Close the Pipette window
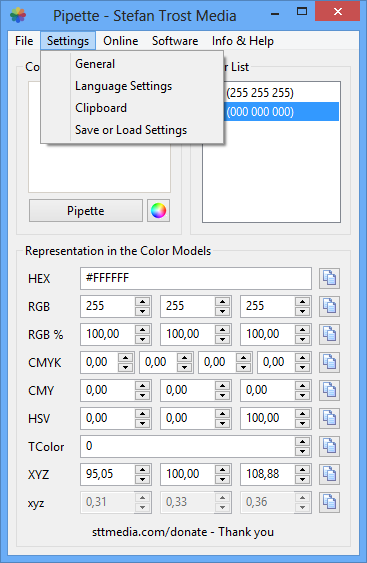The width and height of the screenshot is (367, 563). (x=338, y=11)
